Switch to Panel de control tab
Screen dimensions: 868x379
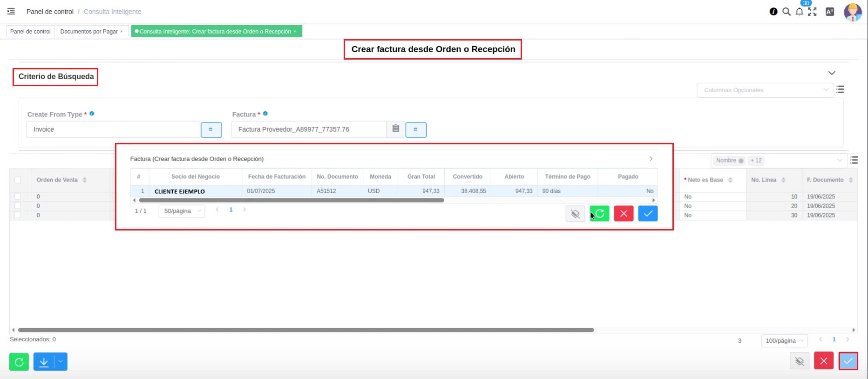[x=30, y=32]
